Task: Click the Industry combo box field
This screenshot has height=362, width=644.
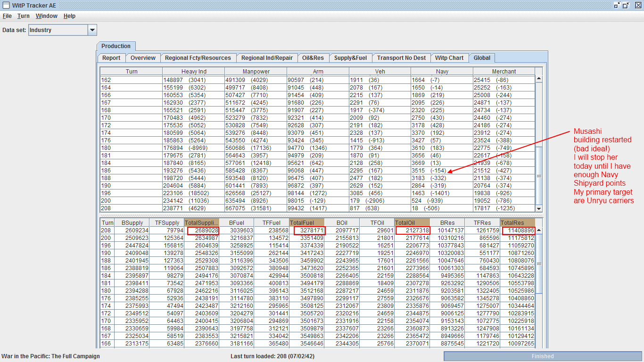Action: click(x=58, y=30)
